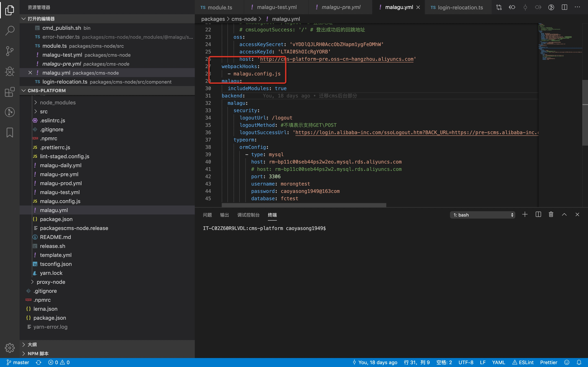Screen dimensions: 588x367
Task: Open the Extensions view
Action: click(10, 92)
